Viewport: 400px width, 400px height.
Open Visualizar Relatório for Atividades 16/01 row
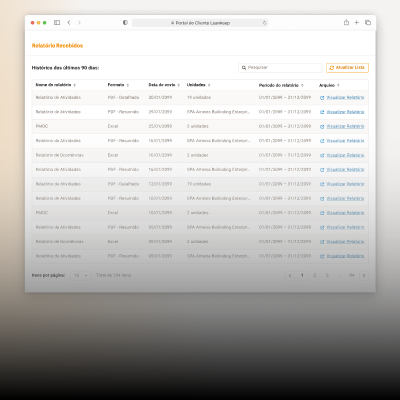coord(345,170)
